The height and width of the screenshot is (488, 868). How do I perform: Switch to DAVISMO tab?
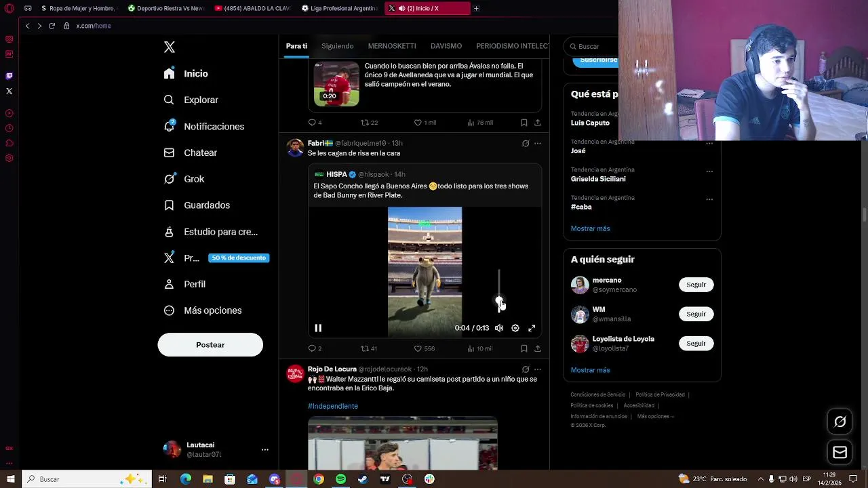point(446,46)
